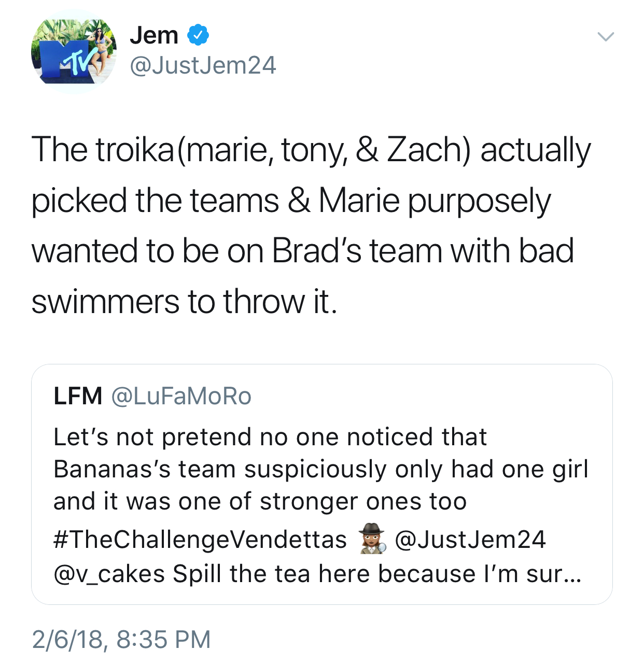The width and height of the screenshot is (644, 664).
Task: Open Jem's circular profile picture
Action: coord(74,52)
